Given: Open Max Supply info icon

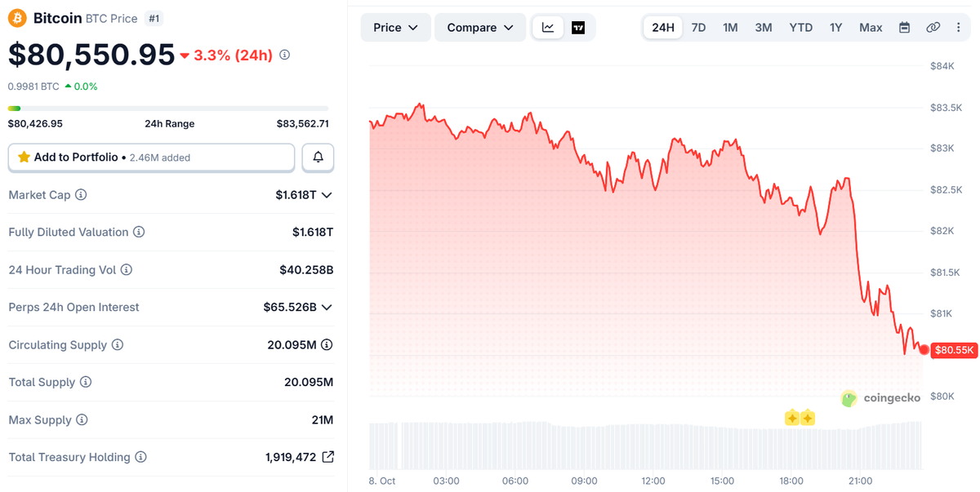Looking at the screenshot, I should (82, 420).
